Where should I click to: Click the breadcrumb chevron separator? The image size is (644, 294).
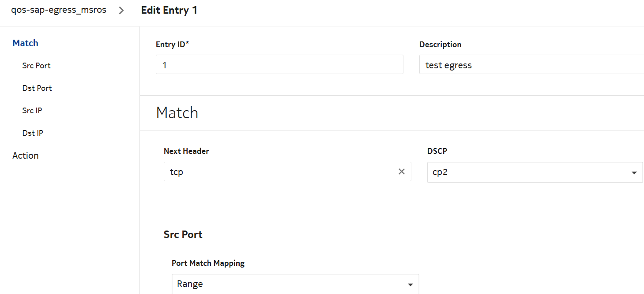(121, 11)
